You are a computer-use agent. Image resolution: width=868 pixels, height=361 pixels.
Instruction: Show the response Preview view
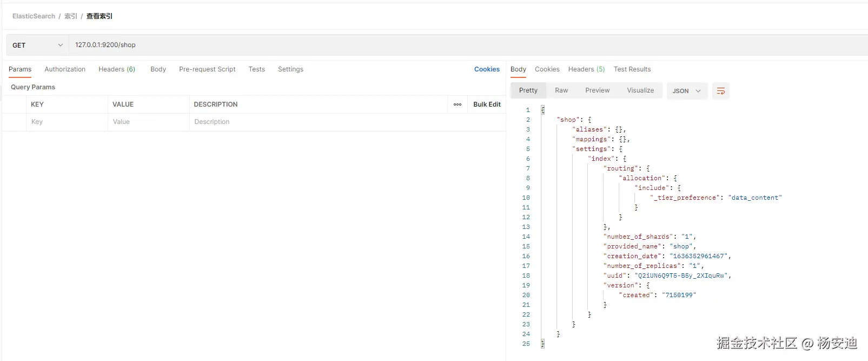[x=597, y=90]
